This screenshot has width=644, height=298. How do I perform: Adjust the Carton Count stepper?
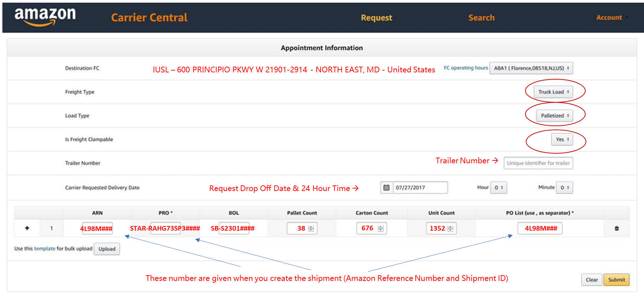pos(381,228)
